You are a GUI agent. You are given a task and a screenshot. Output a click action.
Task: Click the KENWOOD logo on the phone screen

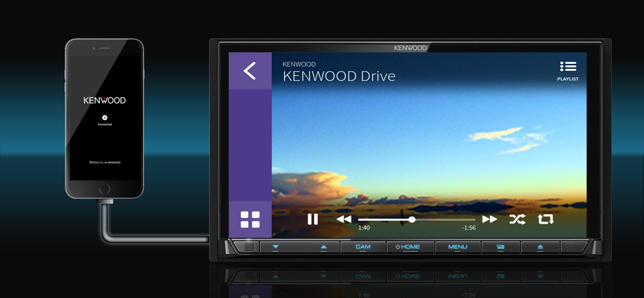tap(105, 101)
